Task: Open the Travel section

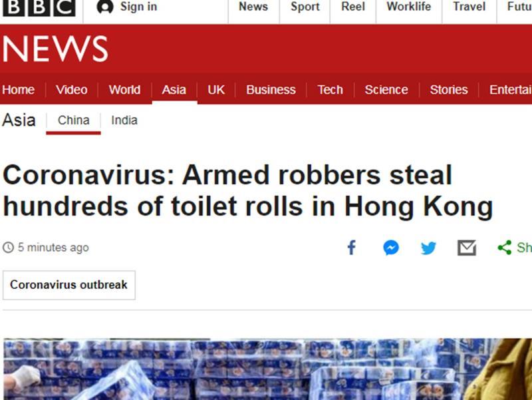Action: [x=469, y=7]
